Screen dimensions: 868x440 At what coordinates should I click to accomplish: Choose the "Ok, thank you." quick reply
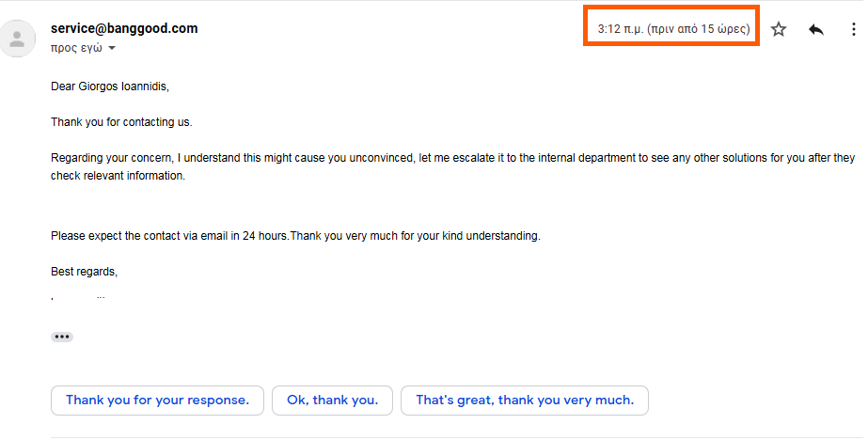point(333,401)
